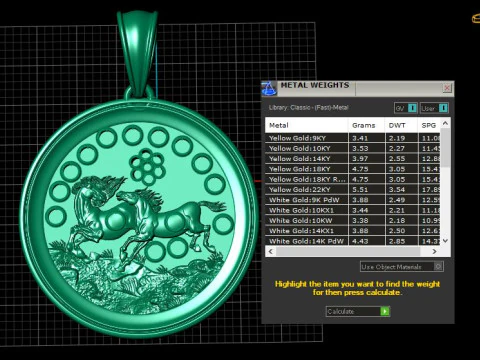Click the Metal Weights scale icon
This screenshot has width=480, height=360.
coord(269,89)
